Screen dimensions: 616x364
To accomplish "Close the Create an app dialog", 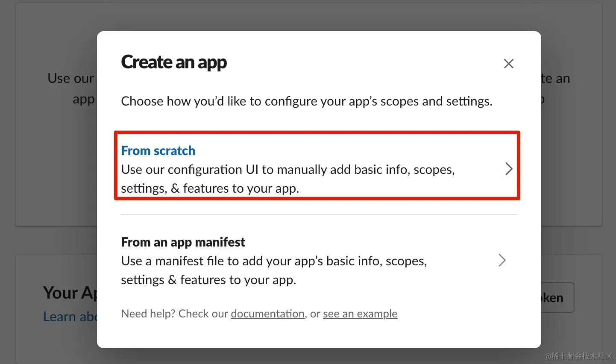I will point(508,64).
